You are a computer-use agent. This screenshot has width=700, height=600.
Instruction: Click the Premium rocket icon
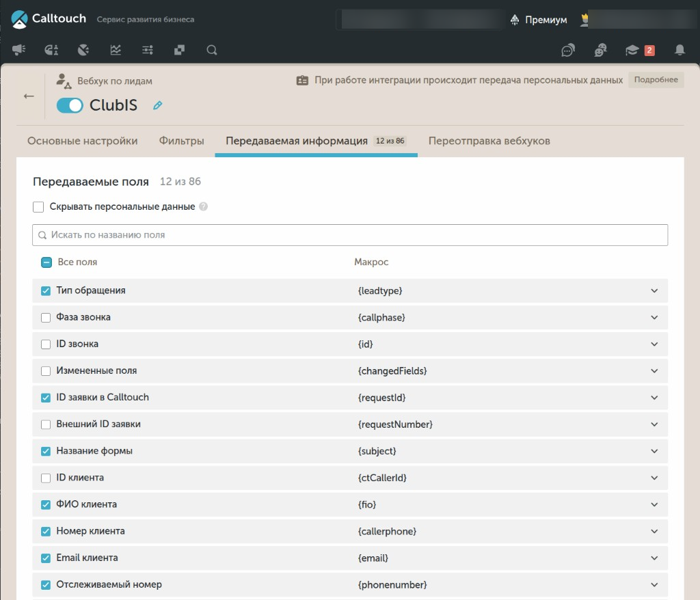click(515, 20)
